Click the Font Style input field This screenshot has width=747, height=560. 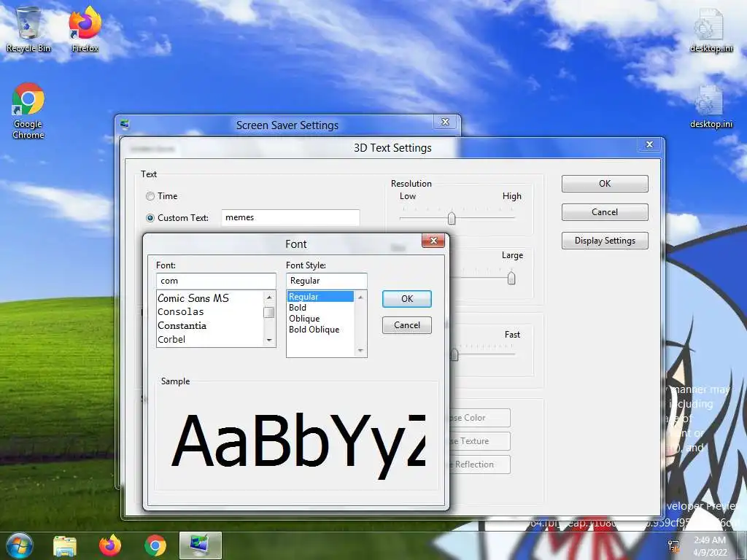tap(326, 281)
